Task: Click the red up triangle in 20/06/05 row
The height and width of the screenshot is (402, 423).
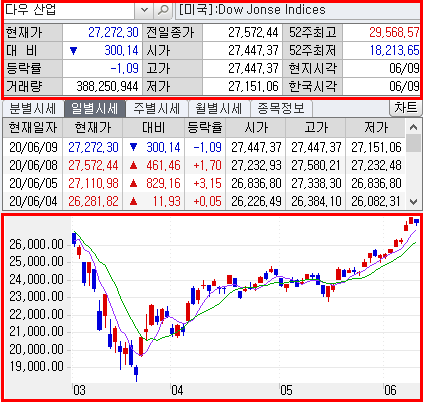Action: 133,183
